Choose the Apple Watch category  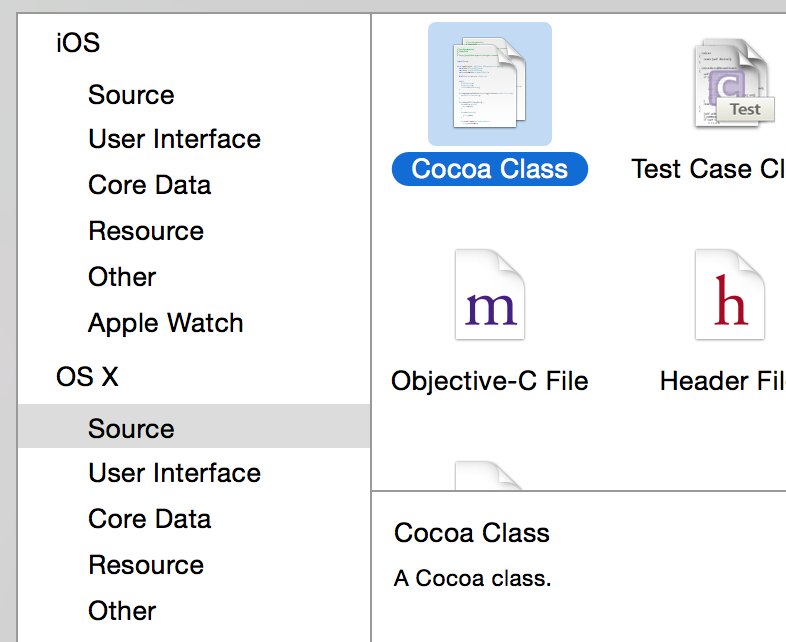point(165,323)
